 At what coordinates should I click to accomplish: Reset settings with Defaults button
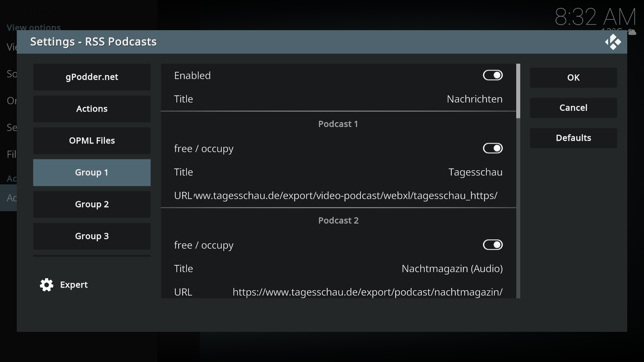tap(573, 138)
